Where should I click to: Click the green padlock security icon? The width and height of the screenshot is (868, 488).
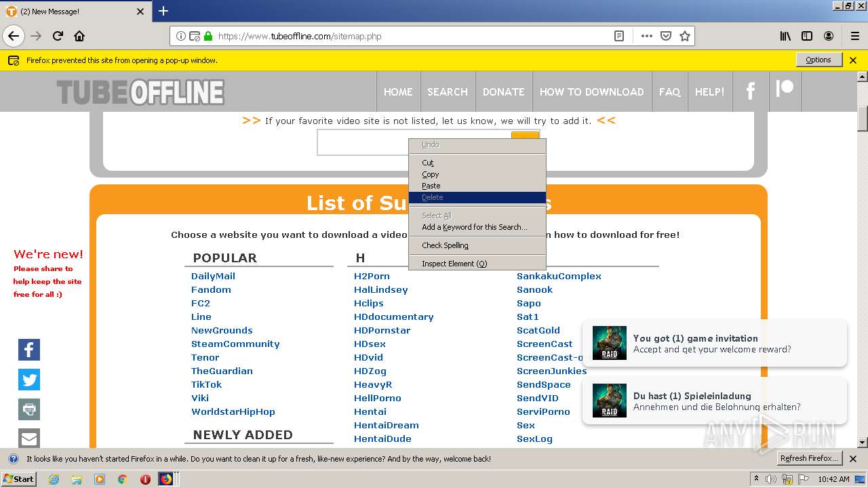(x=208, y=36)
